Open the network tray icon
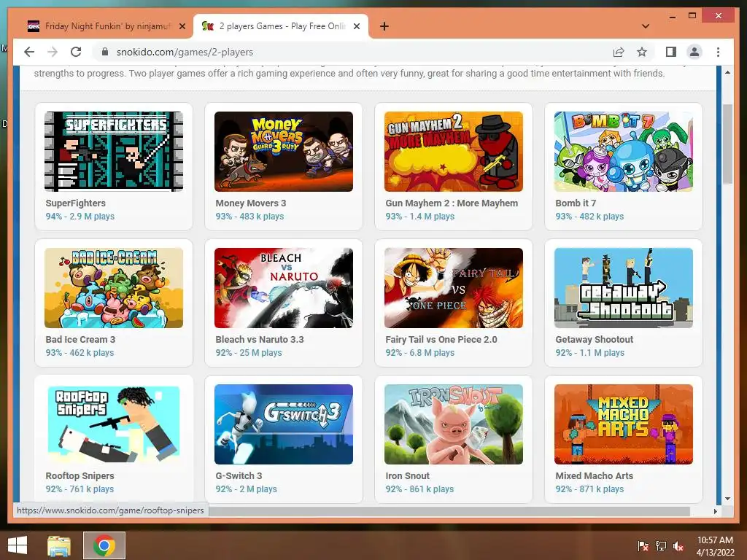The height and width of the screenshot is (560, 747). (661, 545)
